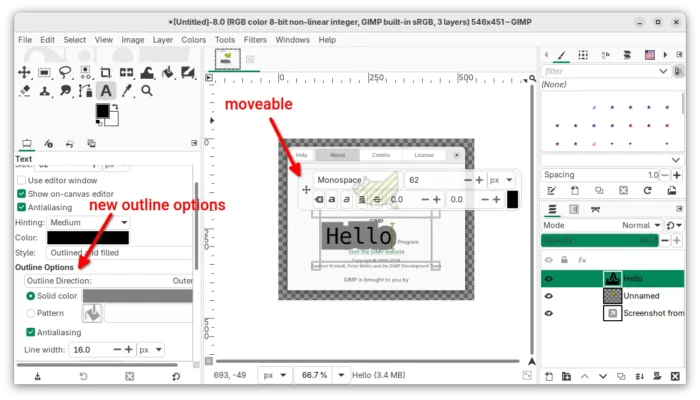The width and height of the screenshot is (700, 400).
Task: Select the Free Select lasso tool
Action: coord(65,72)
